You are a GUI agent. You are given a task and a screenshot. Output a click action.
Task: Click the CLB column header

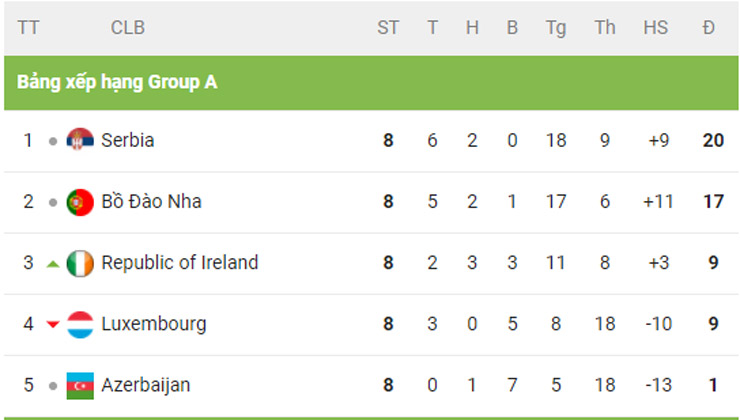(x=128, y=28)
